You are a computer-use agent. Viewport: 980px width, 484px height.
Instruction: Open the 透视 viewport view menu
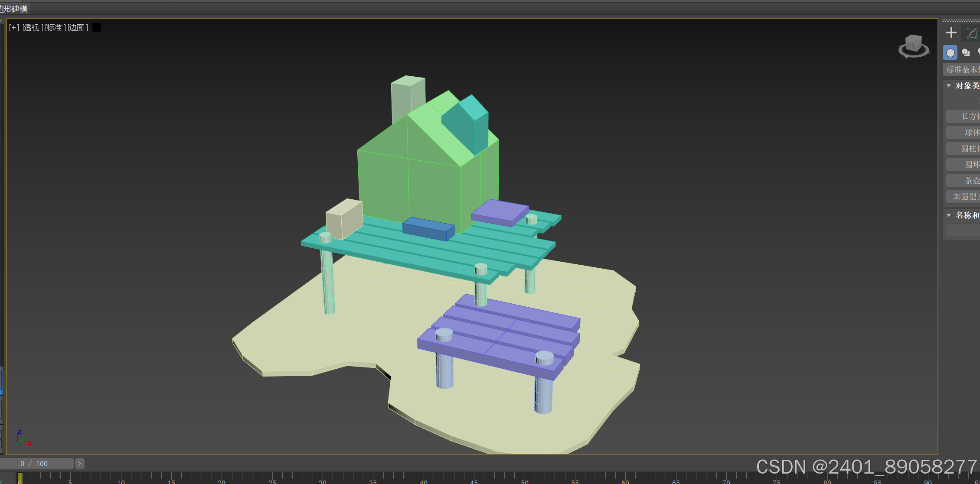(x=33, y=28)
